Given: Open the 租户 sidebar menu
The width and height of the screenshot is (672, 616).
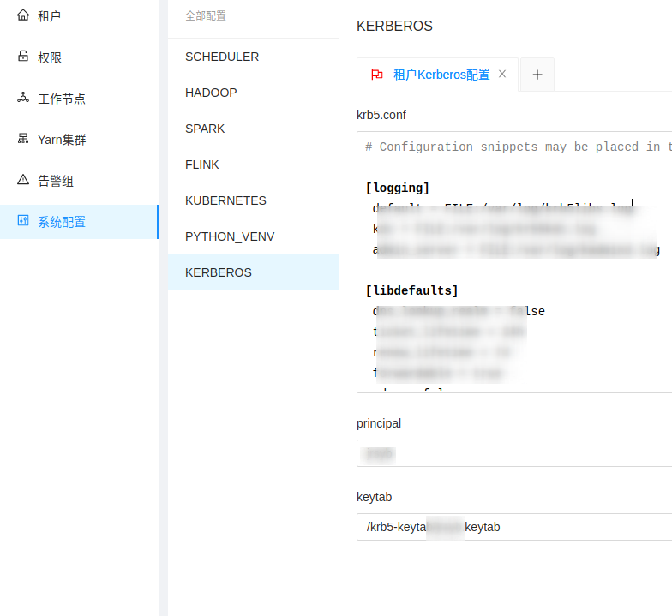Looking at the screenshot, I should [x=79, y=15].
